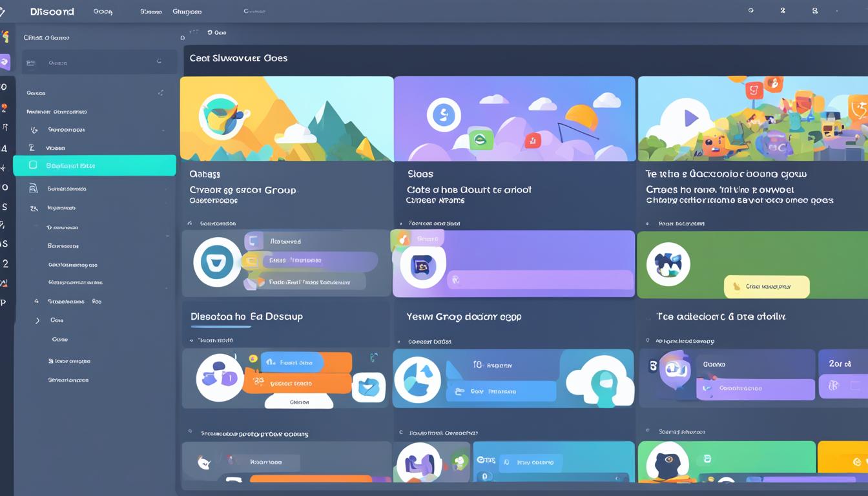
Task: Toggle the small square icon in sidebar search row
Action: [30, 63]
